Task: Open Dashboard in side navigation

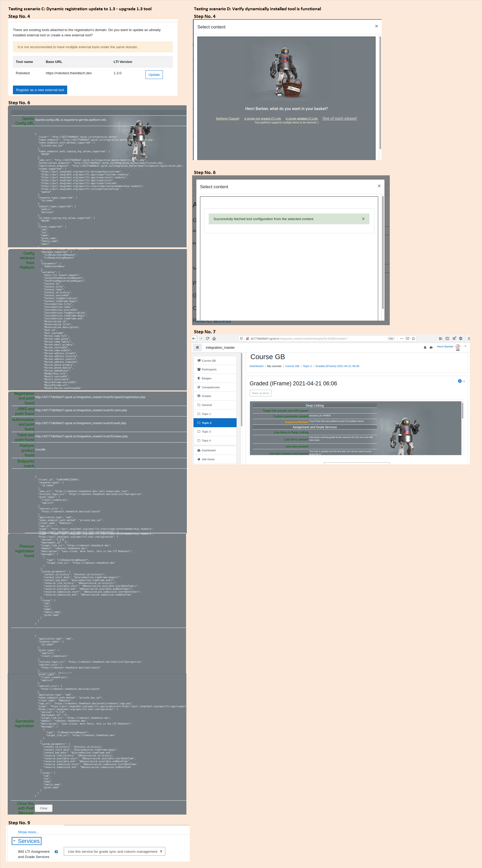Action: (215, 450)
